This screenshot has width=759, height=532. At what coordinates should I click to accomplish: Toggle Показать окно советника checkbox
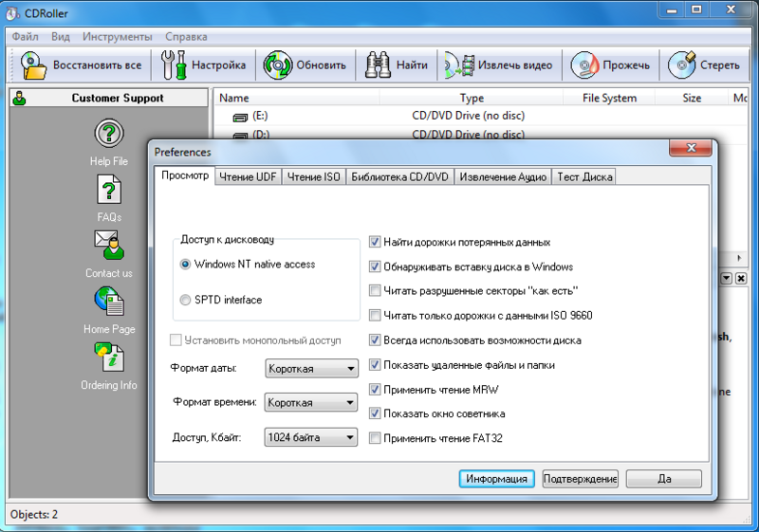point(375,413)
